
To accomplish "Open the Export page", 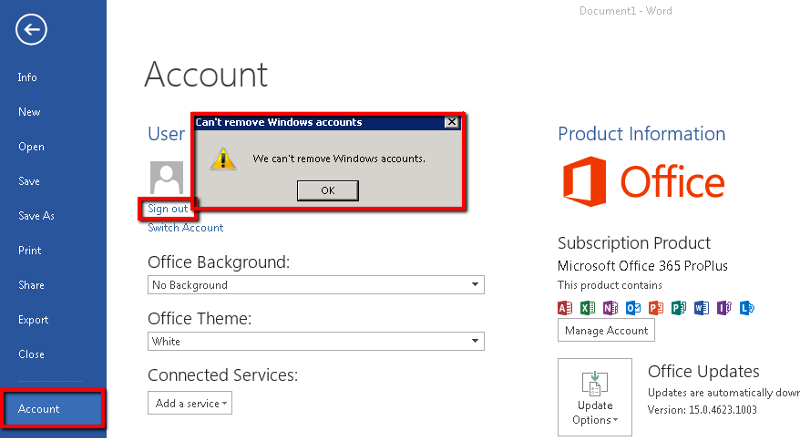I will [x=33, y=320].
